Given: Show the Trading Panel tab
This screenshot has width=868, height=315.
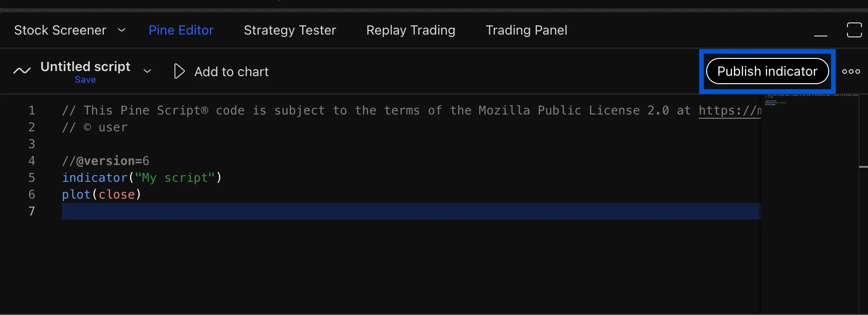Looking at the screenshot, I should pos(526,30).
